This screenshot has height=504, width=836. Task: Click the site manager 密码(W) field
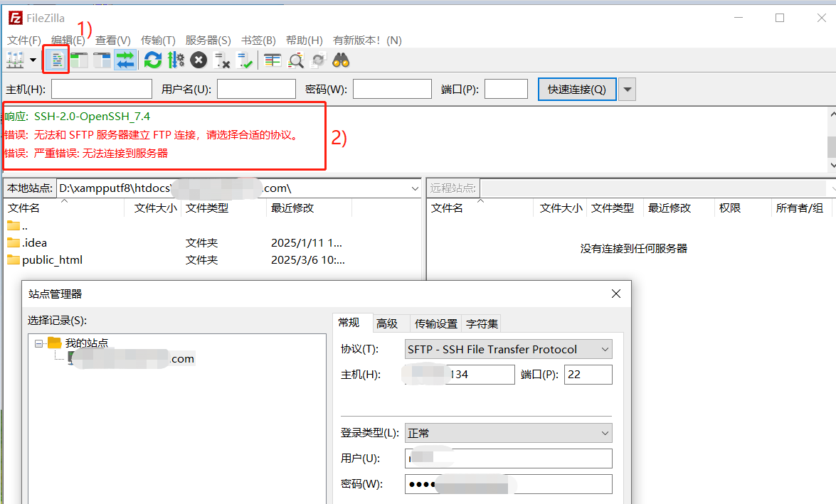509,484
